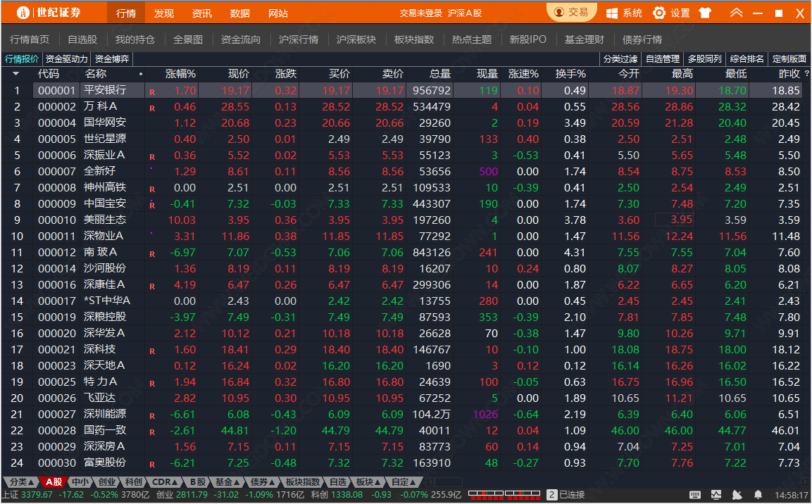Screen dimensions: 812x504
Task: Switch to the 数据 top tab
Action: 239,13
